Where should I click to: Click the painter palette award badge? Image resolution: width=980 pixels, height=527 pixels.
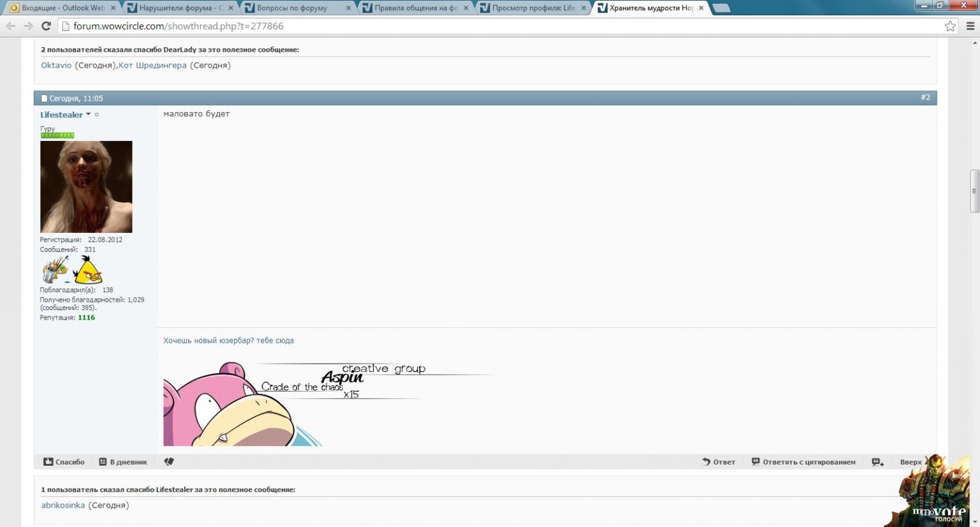pyautogui.click(x=55, y=270)
